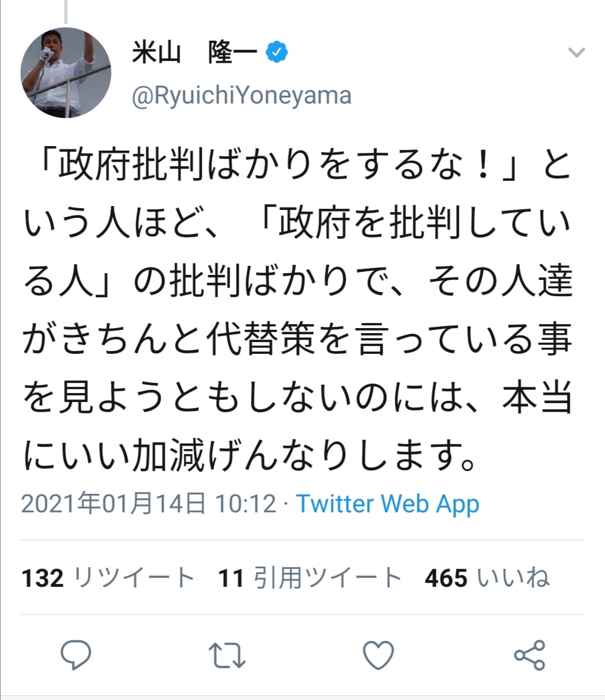The height and width of the screenshot is (700, 605).
Task: Click the phrase 代替策 in the tweet
Action: 260,340
